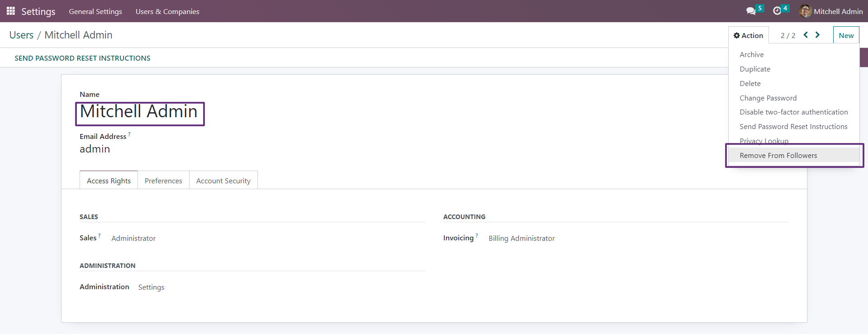Select Disable two-factor authentication entry
Screen dimensions: 868x334
point(794,112)
